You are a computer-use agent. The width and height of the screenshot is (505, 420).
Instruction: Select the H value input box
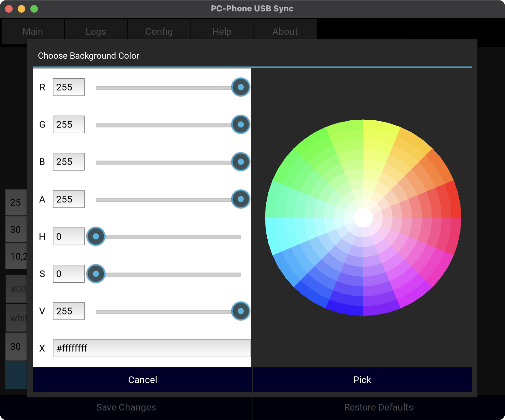pyautogui.click(x=68, y=237)
